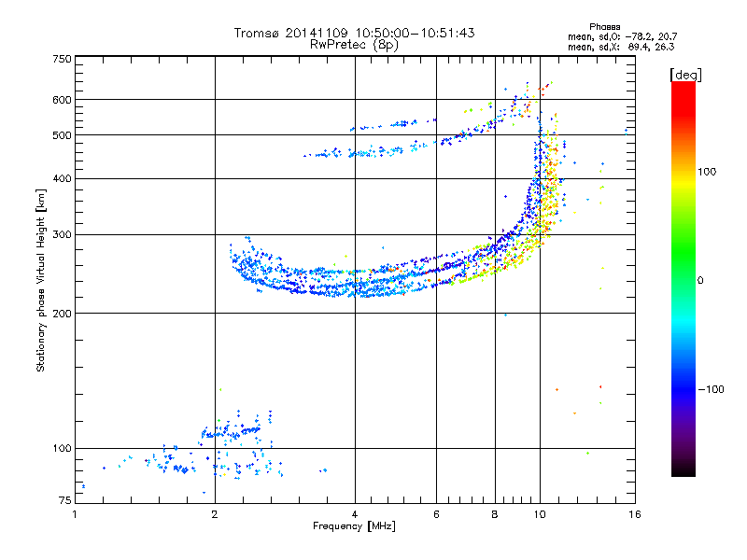Click the '[deg]' colorbar unit label

click(685, 75)
